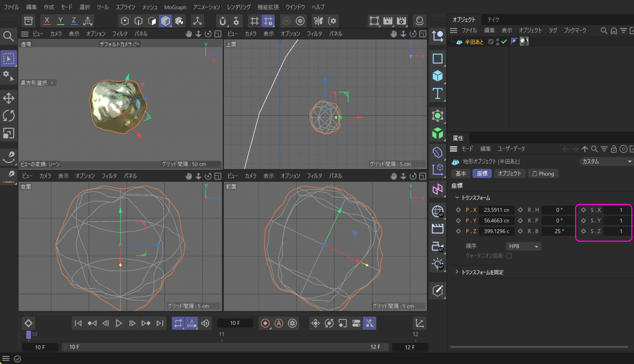This screenshot has height=364, width=634.
Task: Open the MoGraph menu
Action: [175, 7]
